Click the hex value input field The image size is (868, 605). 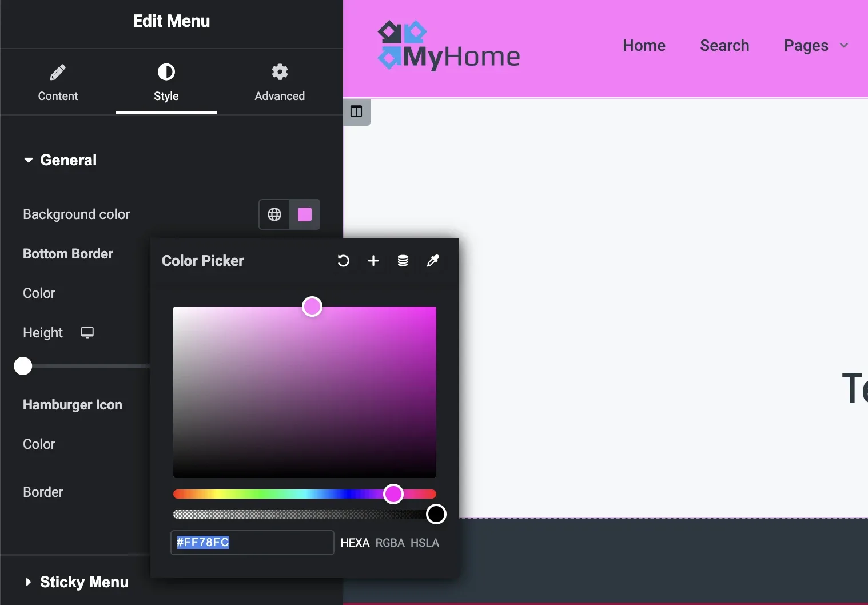(x=252, y=543)
